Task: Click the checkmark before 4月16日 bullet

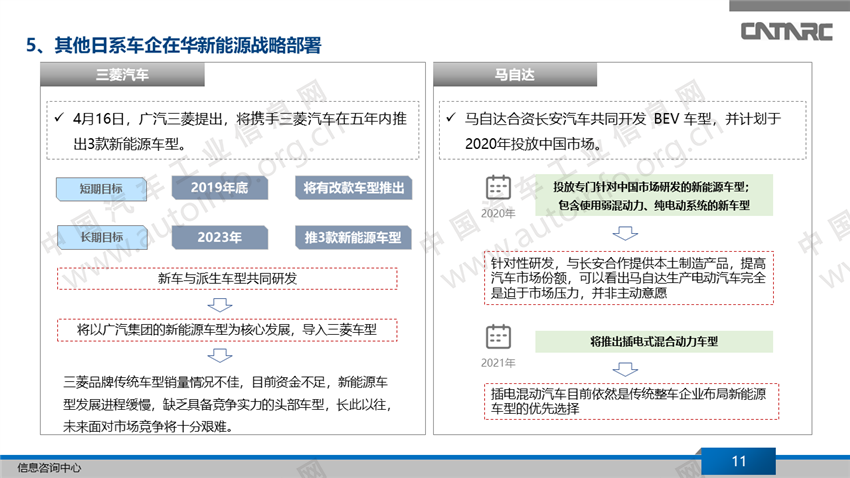Action: pos(59,117)
